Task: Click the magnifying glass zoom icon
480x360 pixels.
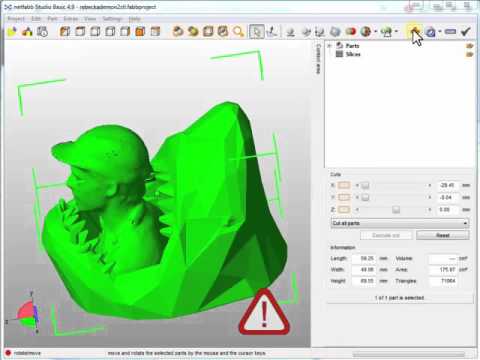Action: 238,32
